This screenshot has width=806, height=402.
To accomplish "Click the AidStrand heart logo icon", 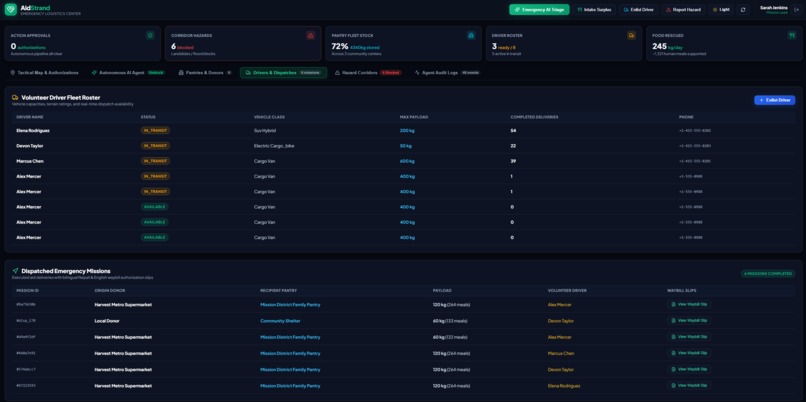I will coord(11,10).
